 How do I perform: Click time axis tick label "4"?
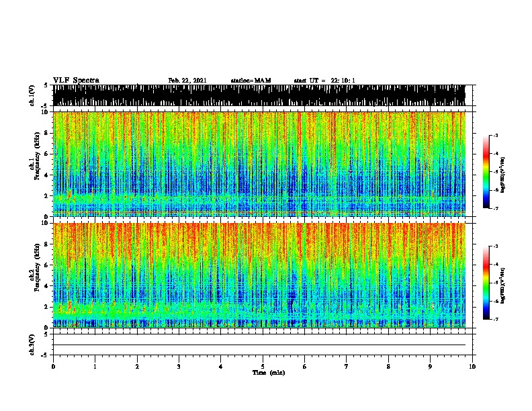[221, 367]
